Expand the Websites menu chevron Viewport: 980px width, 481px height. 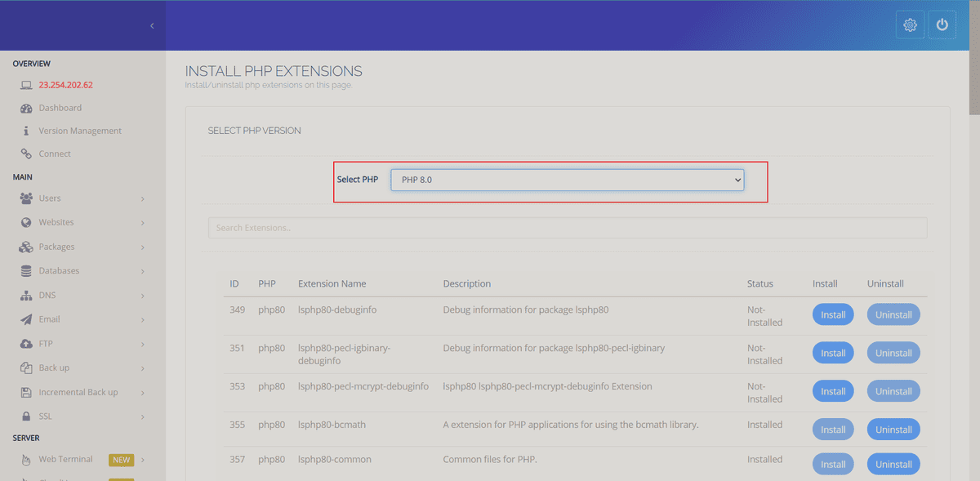(143, 222)
